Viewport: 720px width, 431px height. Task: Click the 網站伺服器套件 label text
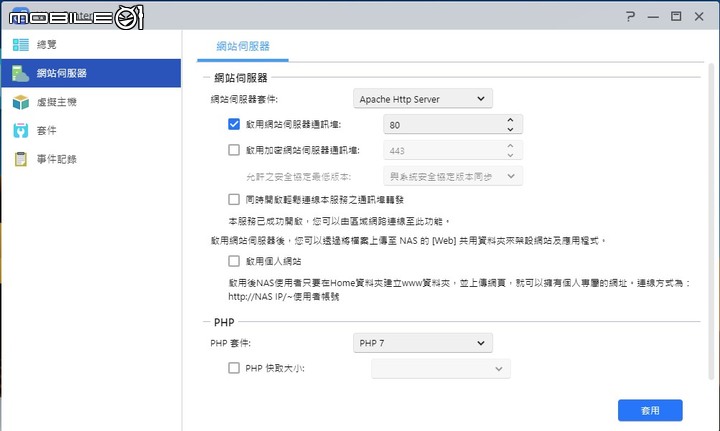point(244,99)
